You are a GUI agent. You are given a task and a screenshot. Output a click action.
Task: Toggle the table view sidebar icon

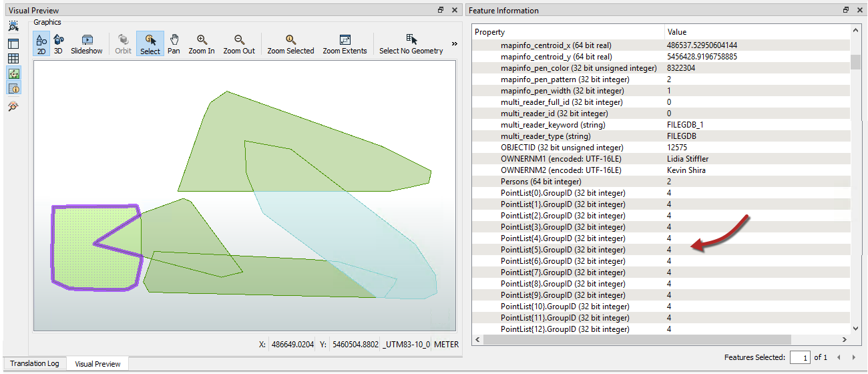[x=14, y=58]
